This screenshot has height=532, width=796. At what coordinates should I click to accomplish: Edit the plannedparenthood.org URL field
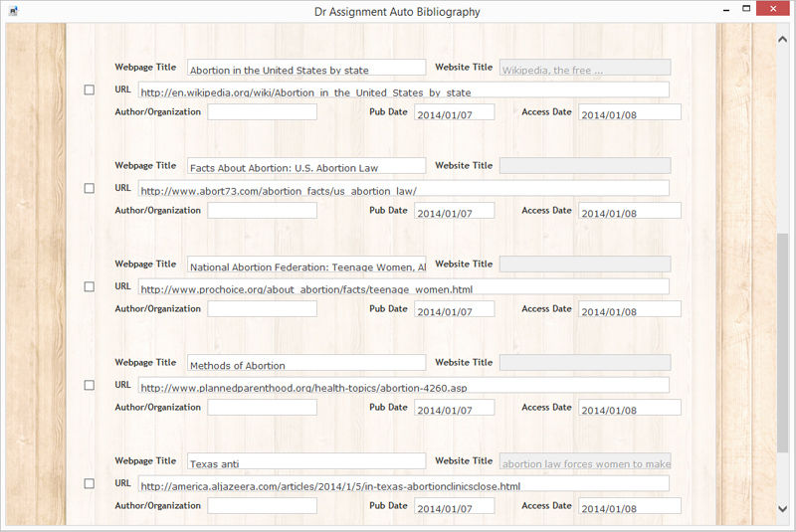point(404,385)
